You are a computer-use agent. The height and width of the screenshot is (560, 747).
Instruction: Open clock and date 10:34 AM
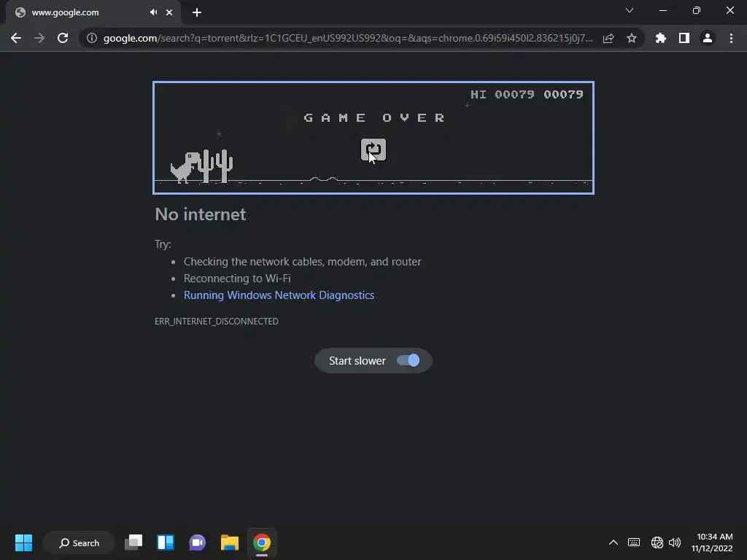(x=712, y=542)
